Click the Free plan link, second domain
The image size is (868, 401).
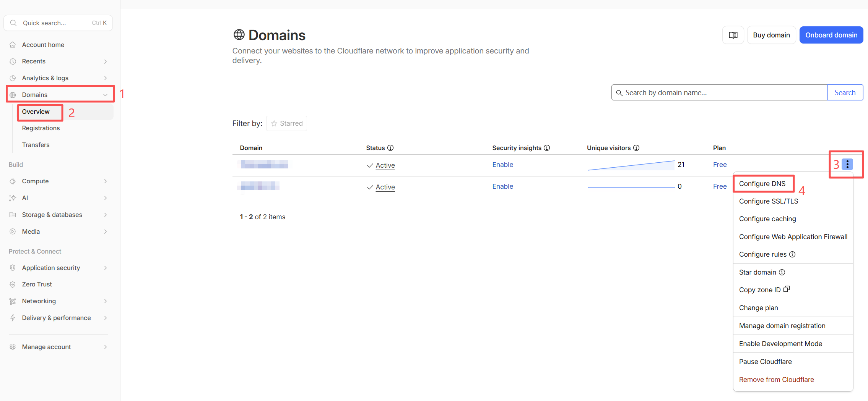(x=720, y=186)
